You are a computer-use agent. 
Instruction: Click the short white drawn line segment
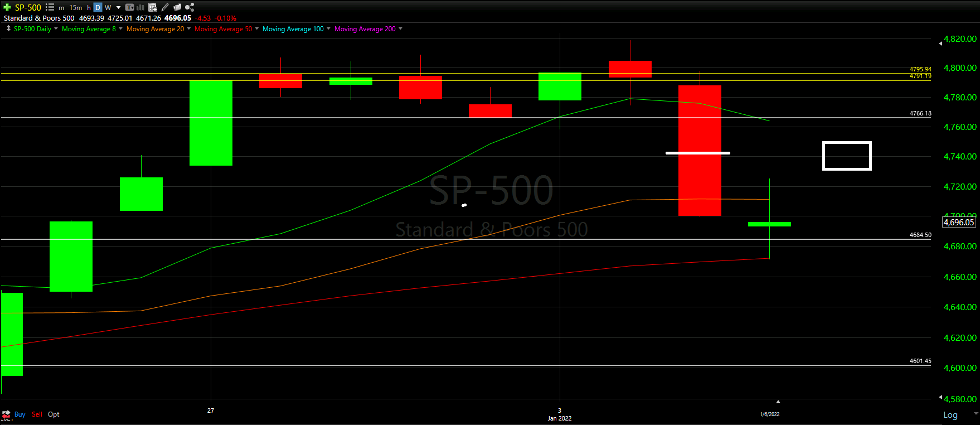pyautogui.click(x=698, y=153)
